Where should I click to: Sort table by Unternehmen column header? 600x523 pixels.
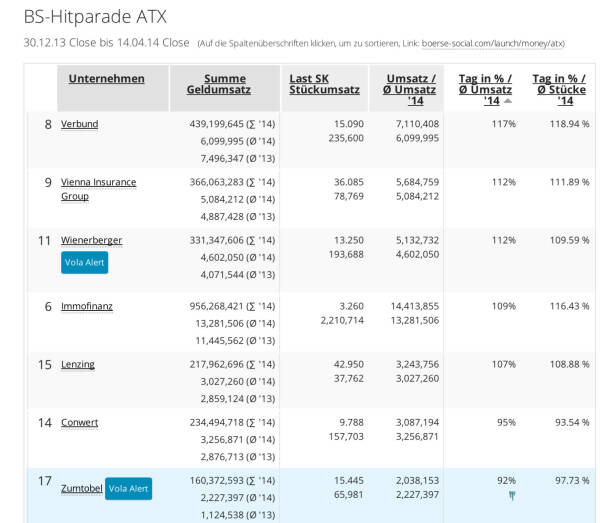[106, 78]
